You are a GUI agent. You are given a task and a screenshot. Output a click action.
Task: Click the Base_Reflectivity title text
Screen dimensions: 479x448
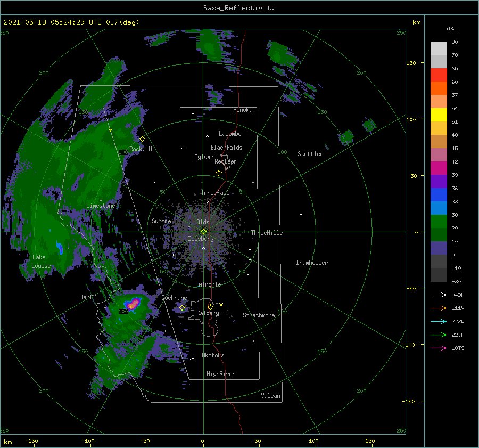[x=240, y=8]
